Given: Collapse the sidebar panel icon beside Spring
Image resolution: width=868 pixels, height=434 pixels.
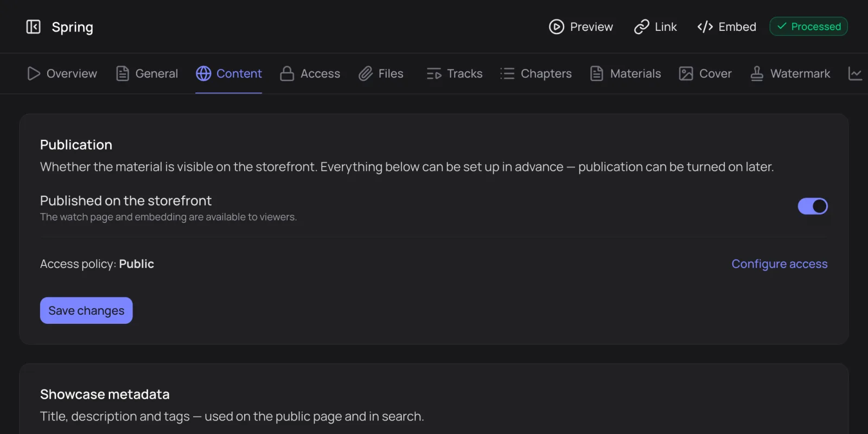Looking at the screenshot, I should [34, 27].
